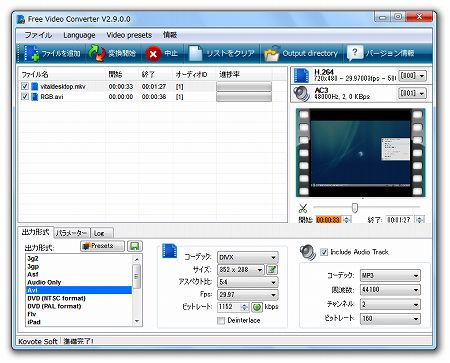450x363 pixels.
Task: Click the Output directory folder icon
Action: pyautogui.click(x=272, y=53)
